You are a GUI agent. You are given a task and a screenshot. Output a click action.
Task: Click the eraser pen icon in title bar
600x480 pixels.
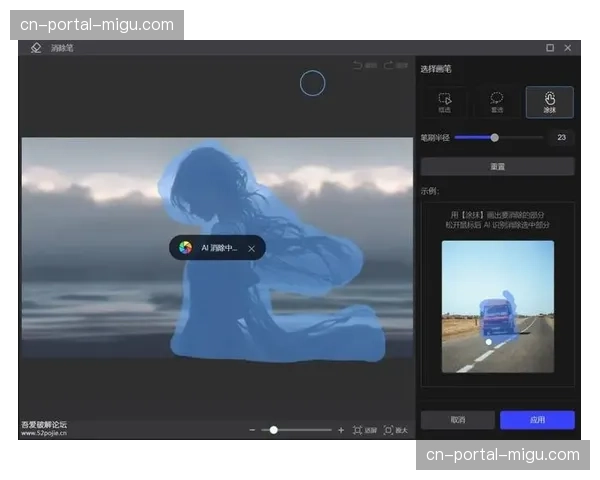pos(36,48)
